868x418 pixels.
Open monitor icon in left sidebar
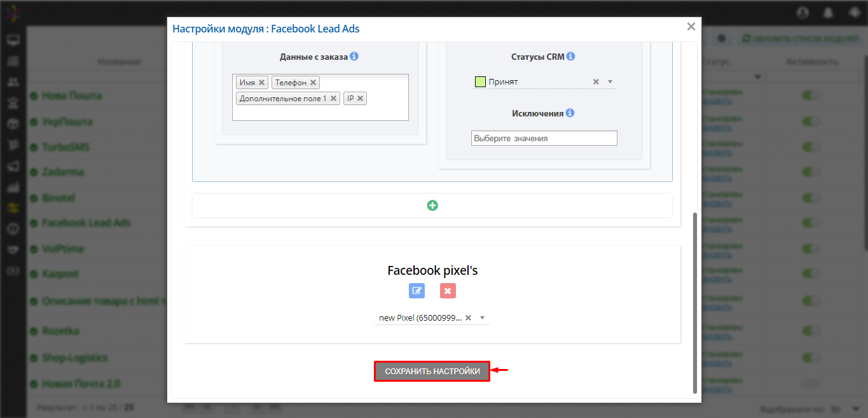(x=13, y=41)
